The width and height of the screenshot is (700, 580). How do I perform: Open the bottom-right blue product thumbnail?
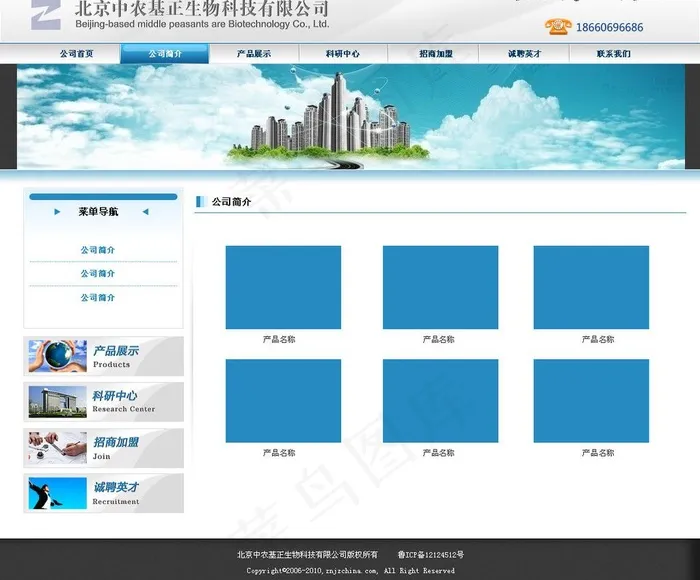[x=591, y=401]
